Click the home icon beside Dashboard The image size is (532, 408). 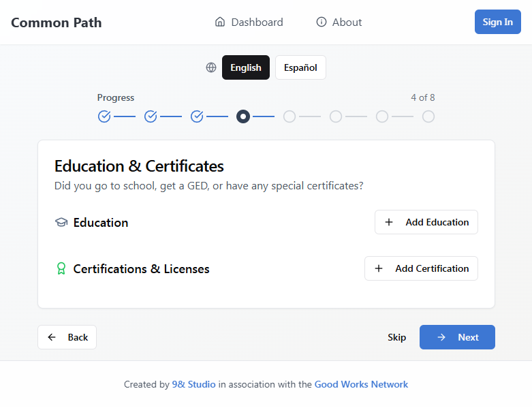coord(220,22)
